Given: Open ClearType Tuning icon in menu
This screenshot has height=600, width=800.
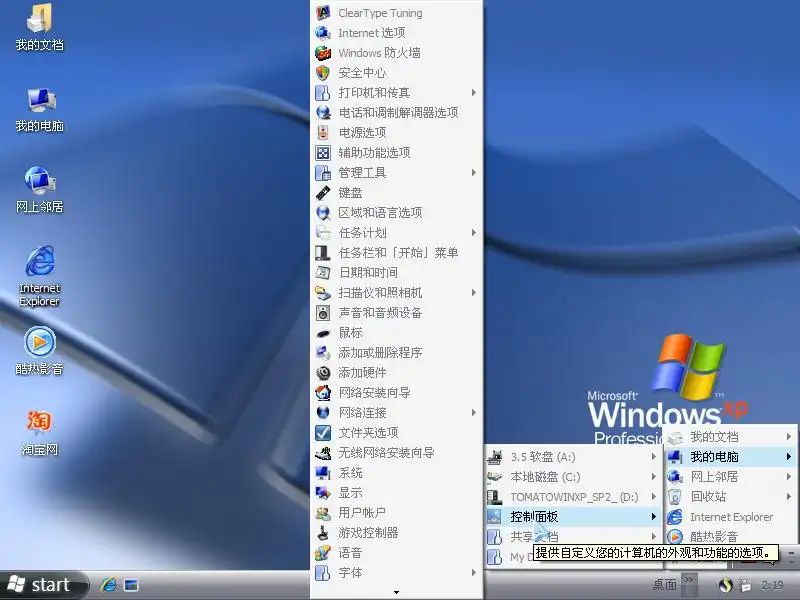Looking at the screenshot, I should click(323, 13).
